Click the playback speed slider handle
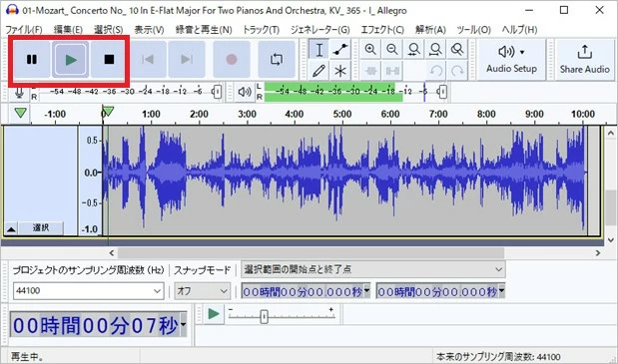 264,316
